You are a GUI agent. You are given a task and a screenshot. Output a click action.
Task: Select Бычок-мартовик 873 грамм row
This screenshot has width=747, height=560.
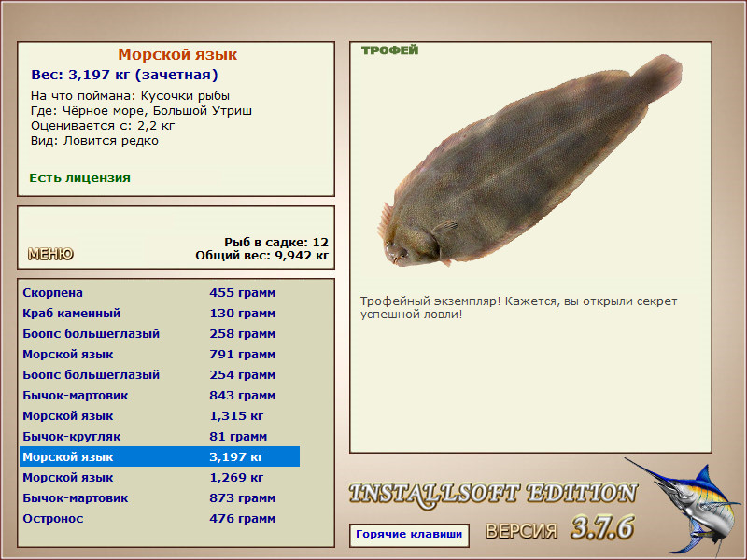pyautogui.click(x=160, y=497)
